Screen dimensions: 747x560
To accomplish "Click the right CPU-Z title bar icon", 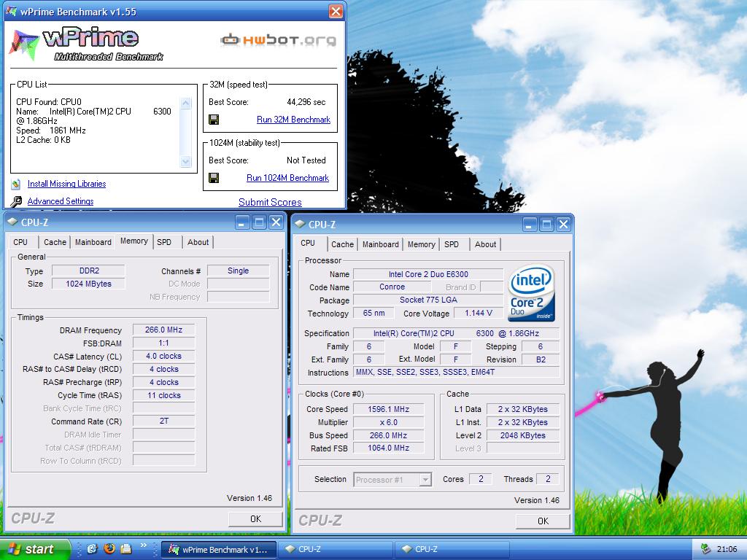I will (300, 225).
